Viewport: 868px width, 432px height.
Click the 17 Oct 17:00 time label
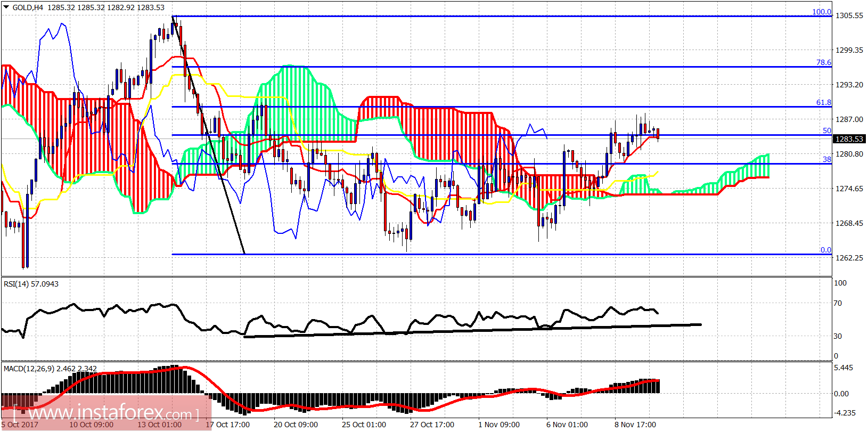click(227, 425)
